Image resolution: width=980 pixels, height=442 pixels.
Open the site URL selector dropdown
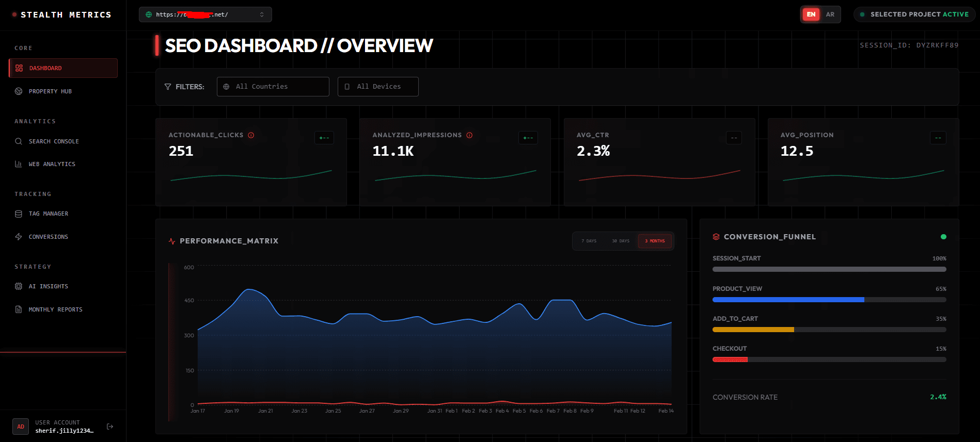coord(206,14)
